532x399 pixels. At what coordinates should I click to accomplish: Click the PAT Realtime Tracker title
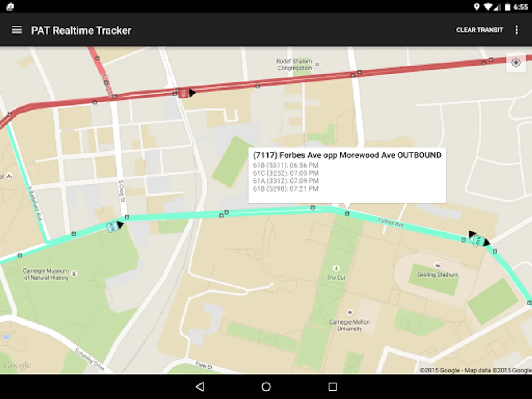tap(81, 30)
